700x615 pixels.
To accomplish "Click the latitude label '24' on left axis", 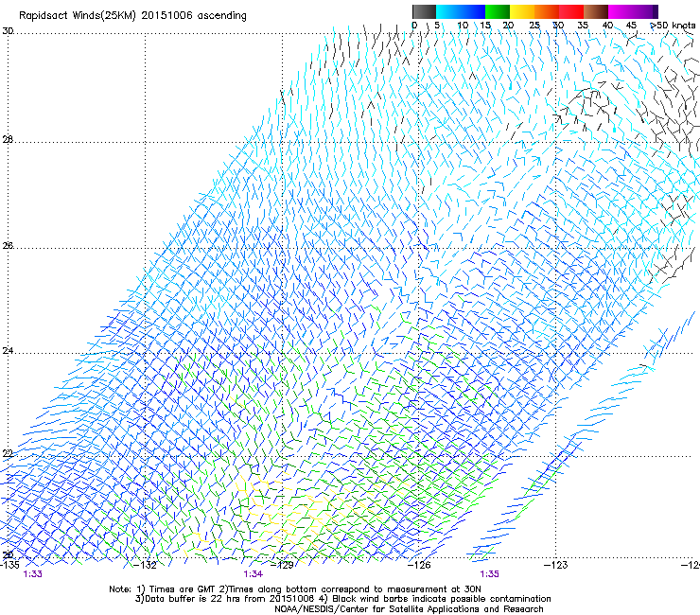I will pyautogui.click(x=8, y=351).
